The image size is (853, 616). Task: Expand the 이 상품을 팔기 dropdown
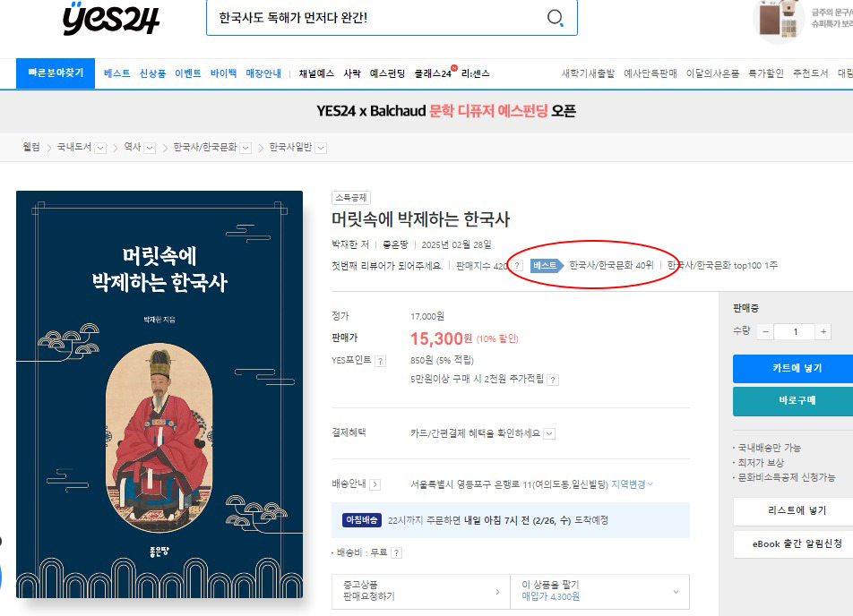click(600, 591)
